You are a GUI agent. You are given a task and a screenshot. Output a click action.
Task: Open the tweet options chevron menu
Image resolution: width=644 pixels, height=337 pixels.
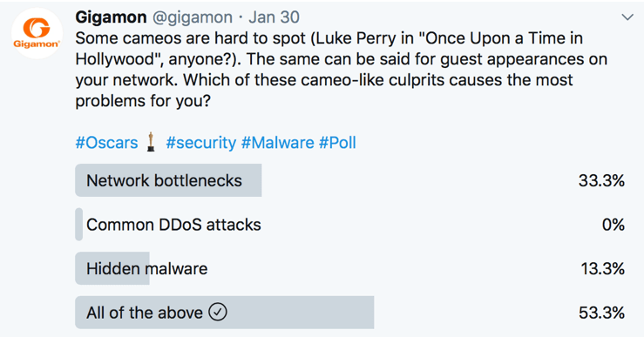click(627, 17)
